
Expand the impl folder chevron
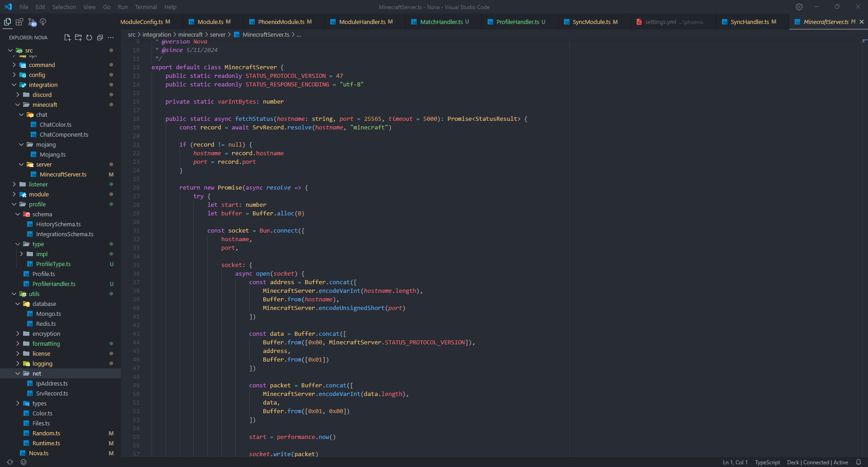click(21, 254)
